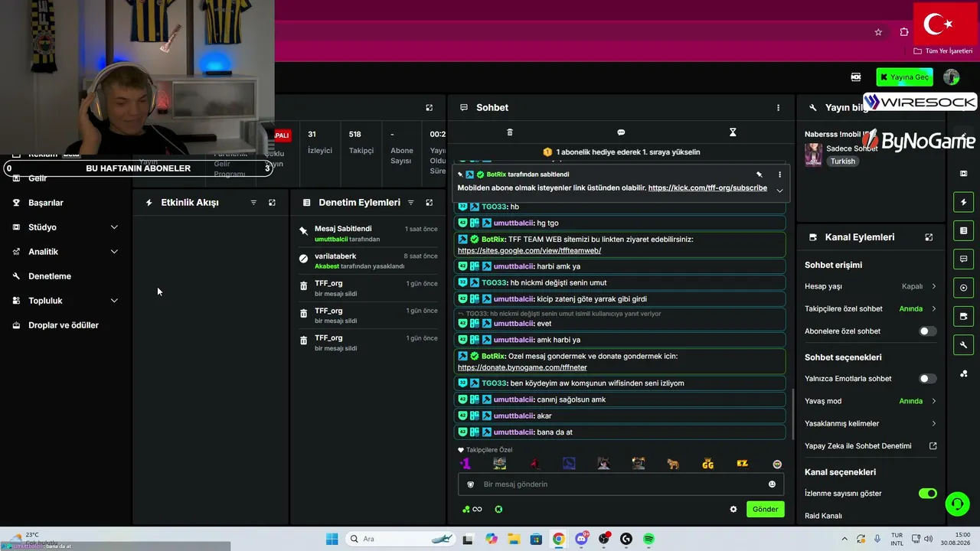Open the Sohbet panel options menu
980x551 pixels.
778,108
